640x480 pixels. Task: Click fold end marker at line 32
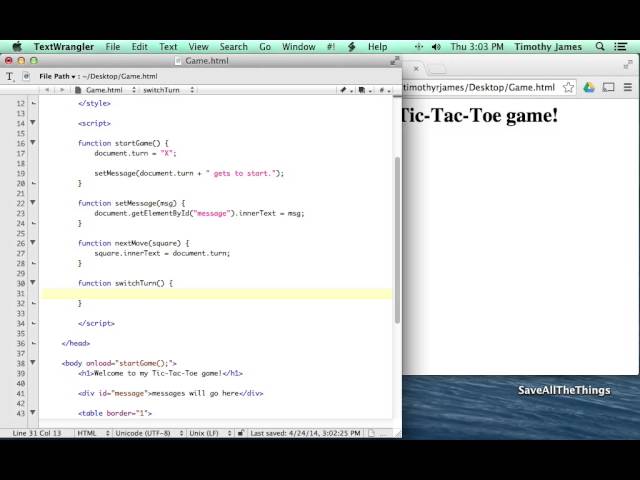pyautogui.click(x=33, y=303)
